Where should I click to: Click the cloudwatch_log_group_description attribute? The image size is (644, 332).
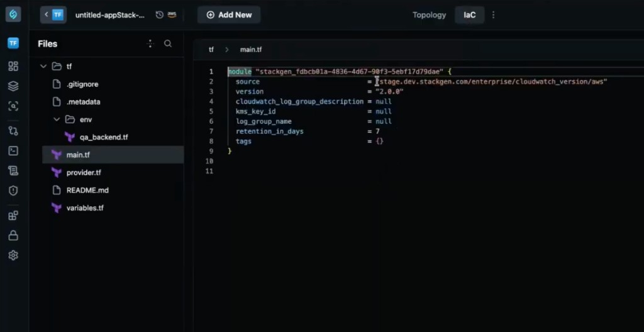click(x=299, y=101)
